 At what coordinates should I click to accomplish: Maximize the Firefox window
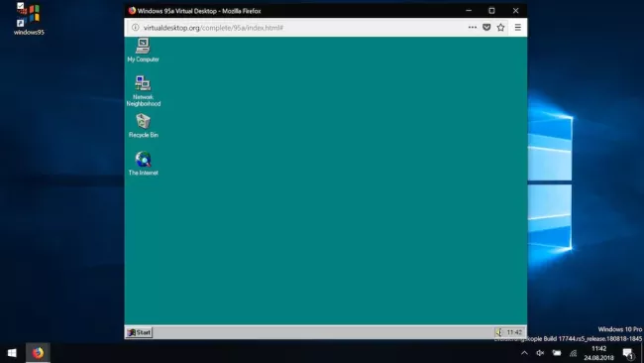click(491, 11)
